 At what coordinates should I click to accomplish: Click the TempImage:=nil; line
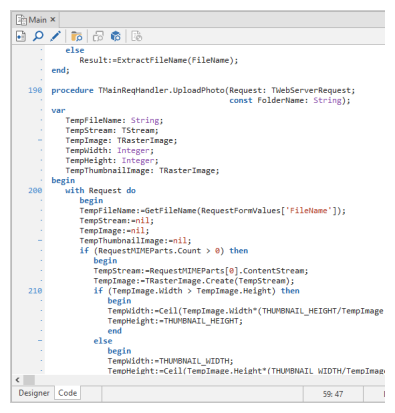pos(114,231)
